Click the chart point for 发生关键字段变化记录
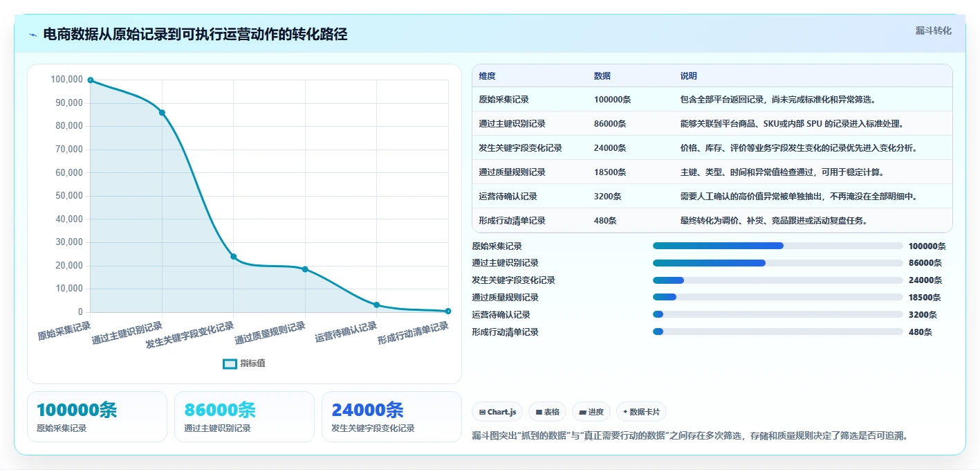 click(234, 257)
